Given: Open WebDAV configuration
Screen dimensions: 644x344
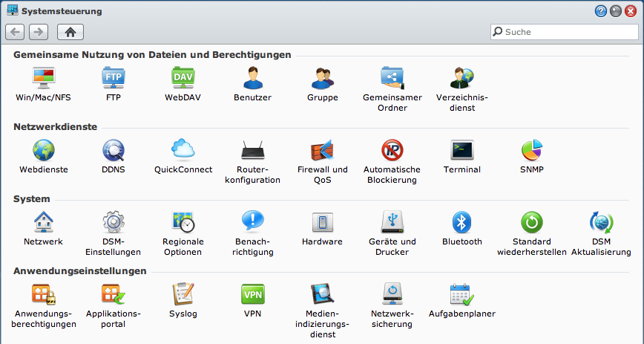Looking at the screenshot, I should click(183, 78).
